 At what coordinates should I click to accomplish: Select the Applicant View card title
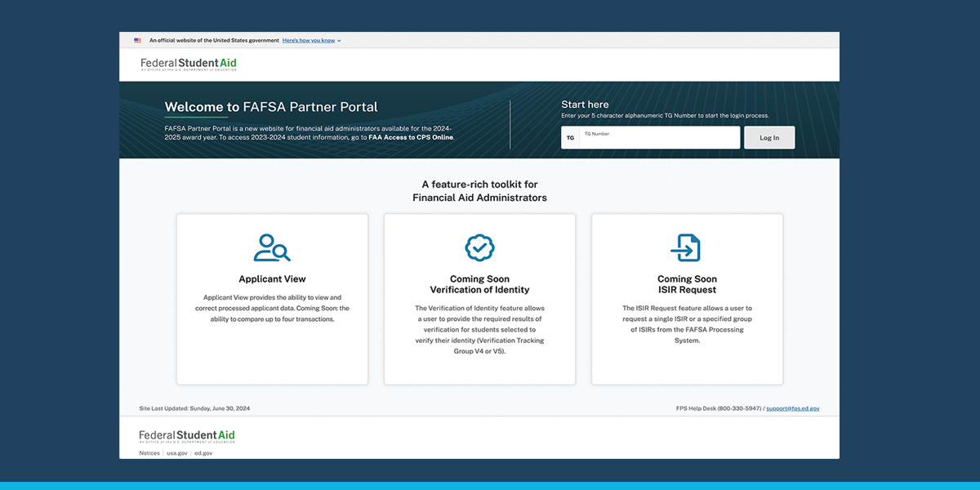[272, 279]
